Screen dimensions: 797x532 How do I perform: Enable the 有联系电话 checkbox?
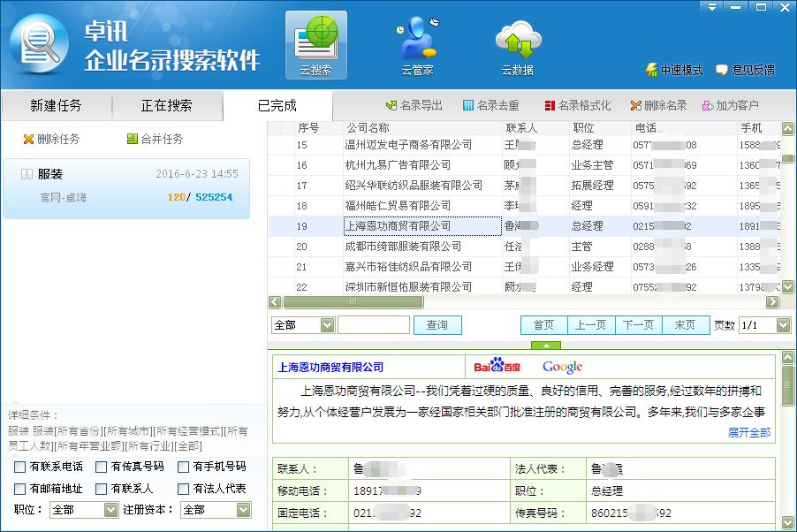20,467
